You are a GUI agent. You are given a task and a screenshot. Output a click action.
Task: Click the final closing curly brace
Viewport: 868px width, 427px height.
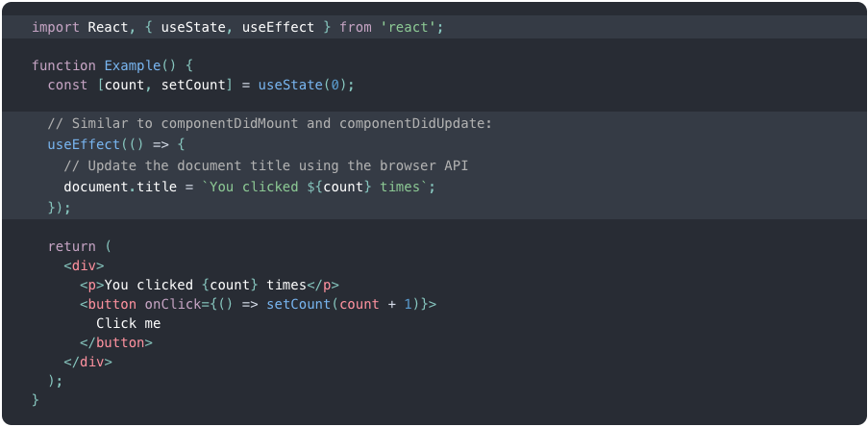(x=36, y=399)
